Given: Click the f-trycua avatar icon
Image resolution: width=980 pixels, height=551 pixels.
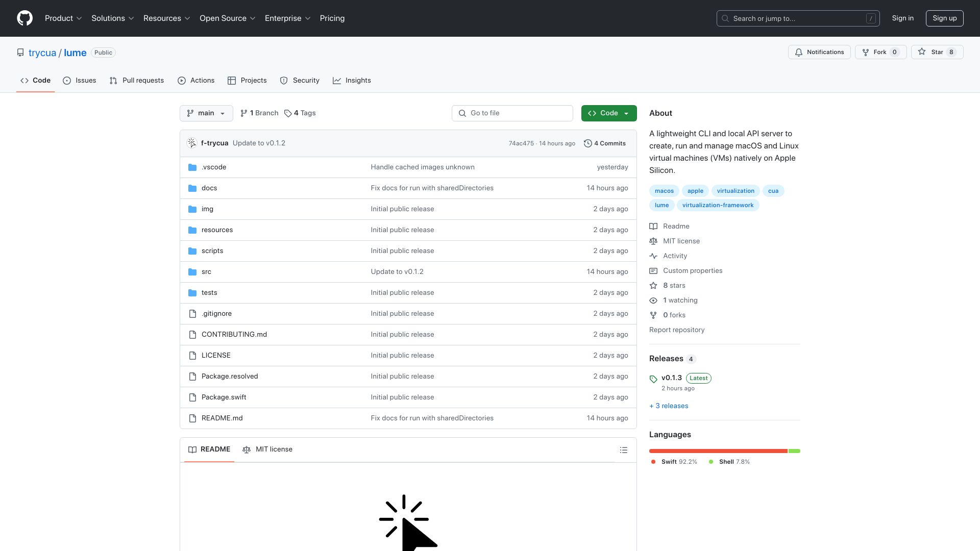Looking at the screenshot, I should [x=192, y=143].
